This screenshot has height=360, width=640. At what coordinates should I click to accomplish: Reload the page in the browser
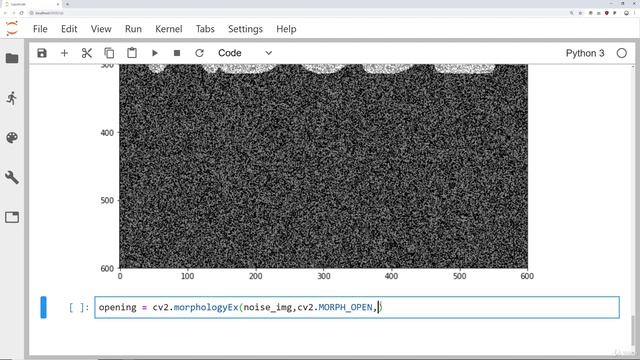(22, 13)
